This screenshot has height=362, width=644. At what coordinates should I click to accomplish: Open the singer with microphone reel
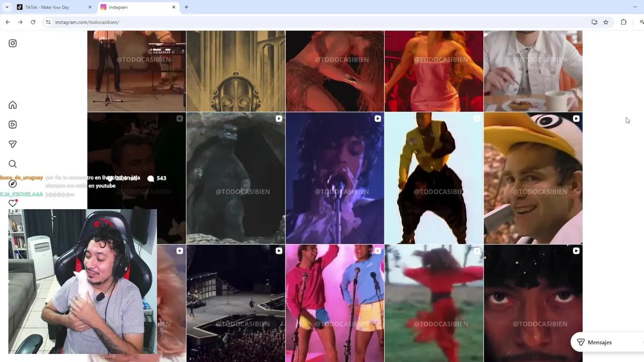[335, 178]
